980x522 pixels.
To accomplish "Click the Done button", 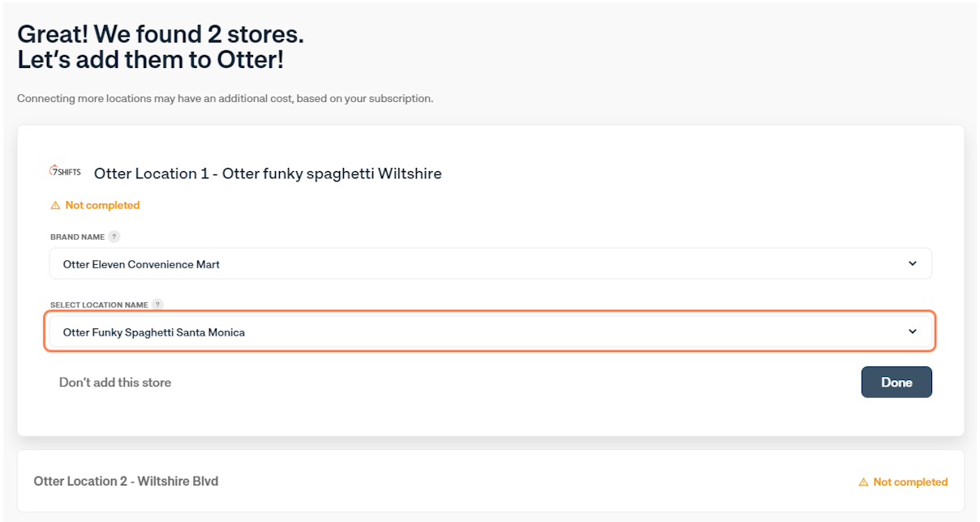I will pos(896,383).
